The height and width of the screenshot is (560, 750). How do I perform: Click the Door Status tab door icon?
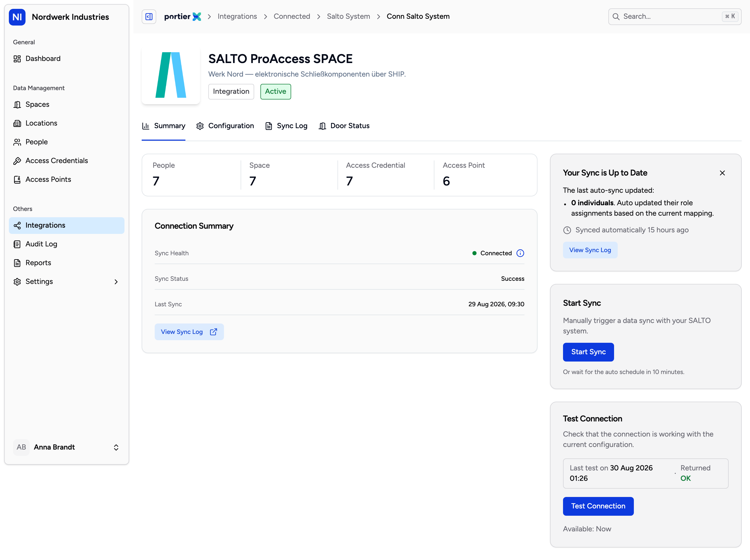coord(322,126)
